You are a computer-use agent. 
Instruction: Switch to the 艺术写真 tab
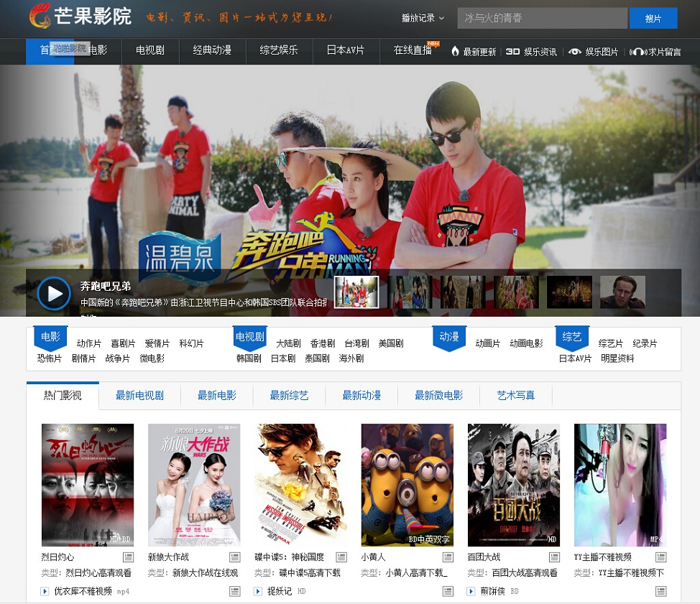pos(515,395)
